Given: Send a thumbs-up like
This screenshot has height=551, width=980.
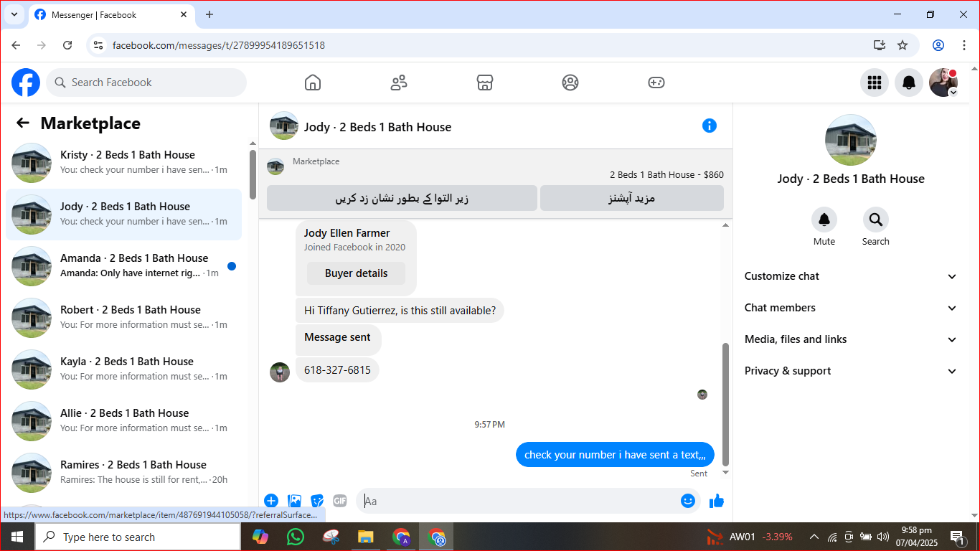Looking at the screenshot, I should point(717,501).
